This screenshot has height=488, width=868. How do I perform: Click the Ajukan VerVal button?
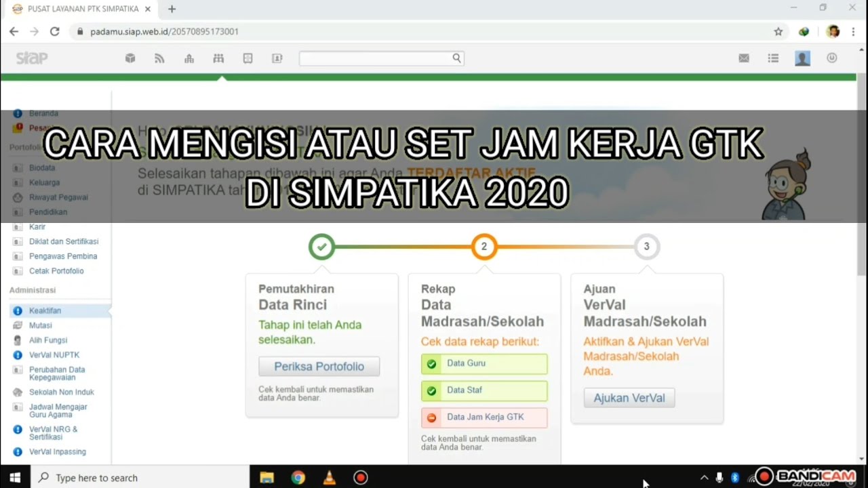[x=629, y=398]
